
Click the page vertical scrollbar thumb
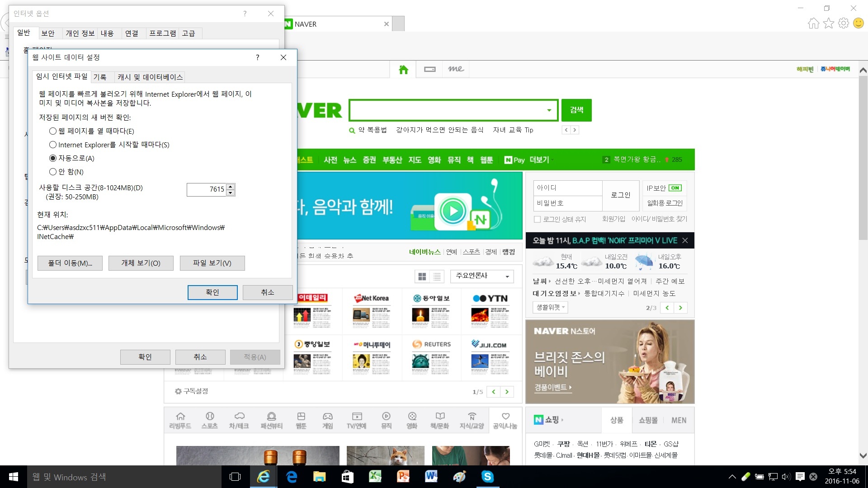(x=863, y=158)
